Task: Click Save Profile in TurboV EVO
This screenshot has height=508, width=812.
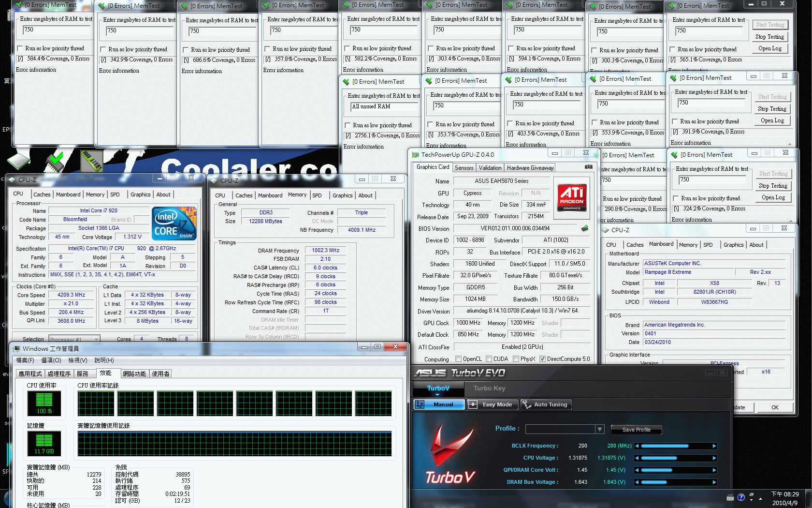Action: point(636,430)
